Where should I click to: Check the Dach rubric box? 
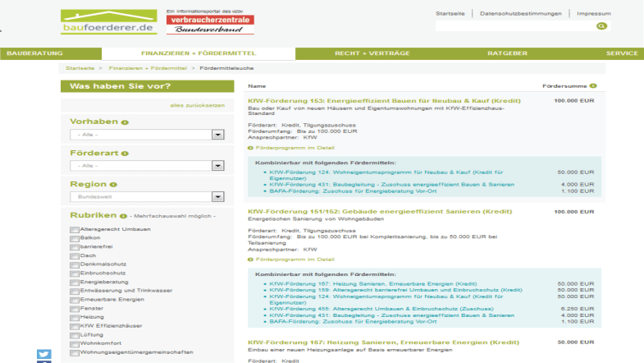coord(75,256)
